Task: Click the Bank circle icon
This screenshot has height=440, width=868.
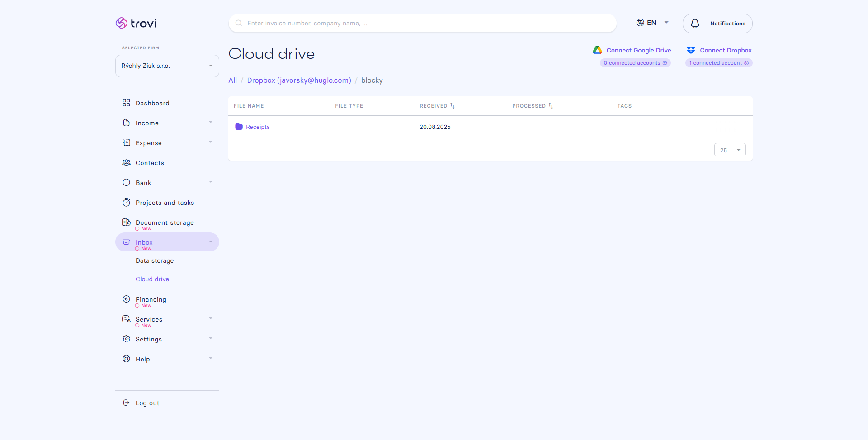Action: 126,183
